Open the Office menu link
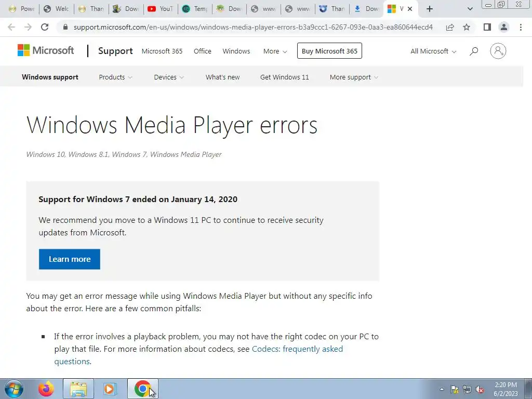 pos(203,51)
